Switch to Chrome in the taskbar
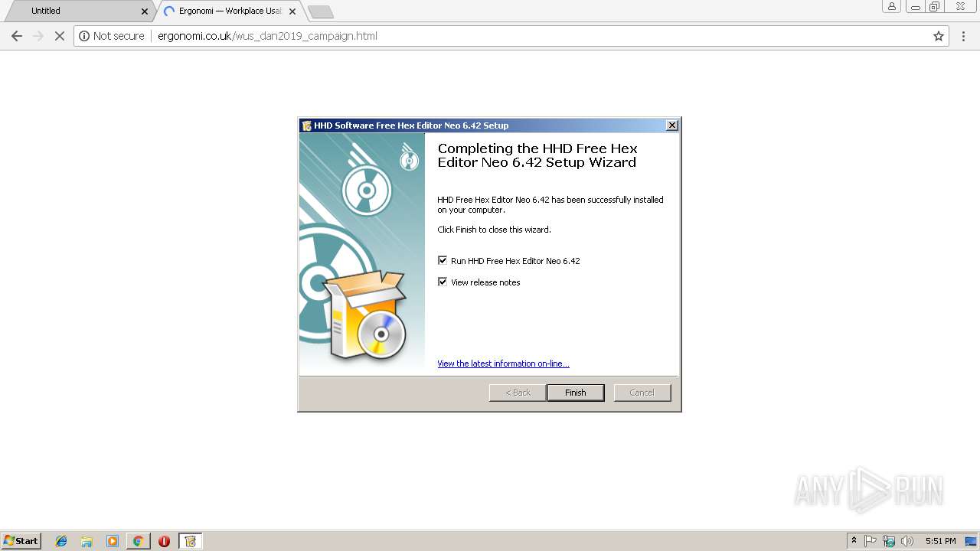This screenshot has width=980, height=551. pos(138,541)
